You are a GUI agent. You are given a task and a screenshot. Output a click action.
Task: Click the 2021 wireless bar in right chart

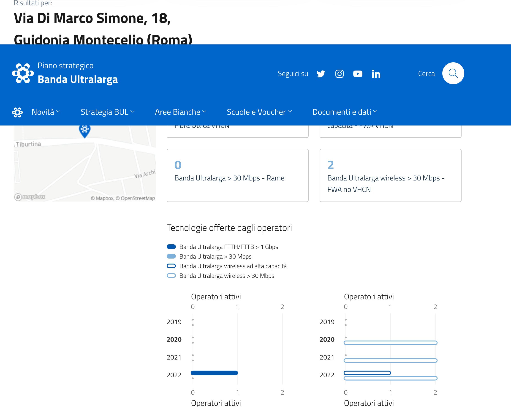pyautogui.click(x=390, y=360)
